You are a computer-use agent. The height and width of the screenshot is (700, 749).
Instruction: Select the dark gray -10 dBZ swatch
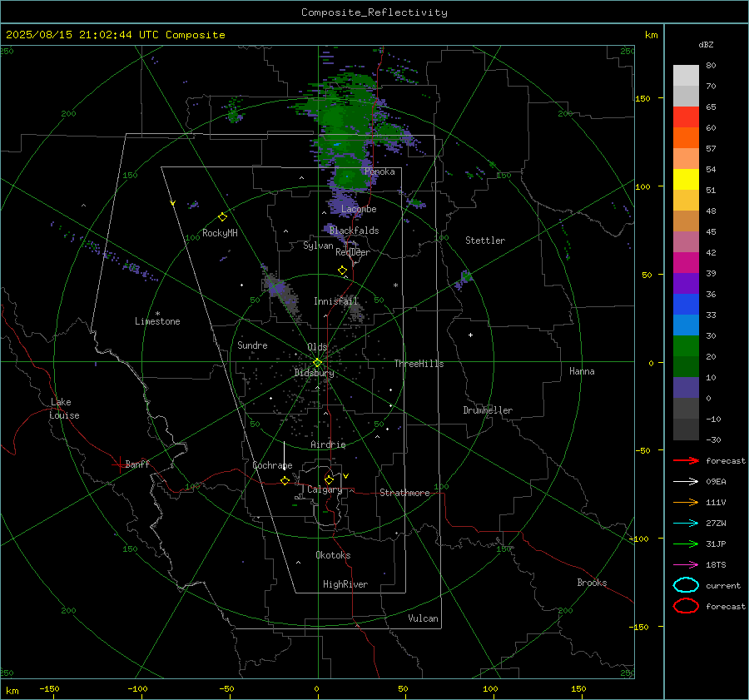686,429
